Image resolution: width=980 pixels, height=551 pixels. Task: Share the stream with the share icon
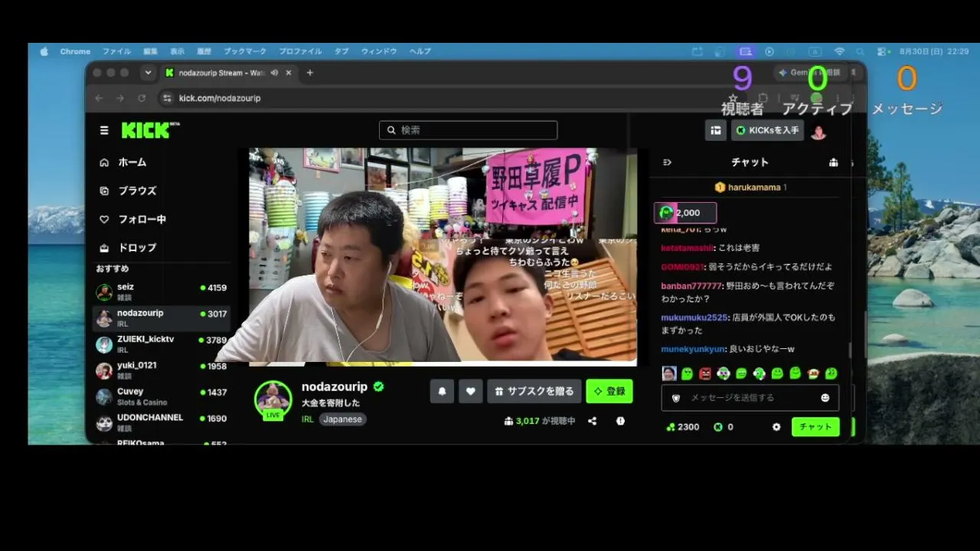592,421
